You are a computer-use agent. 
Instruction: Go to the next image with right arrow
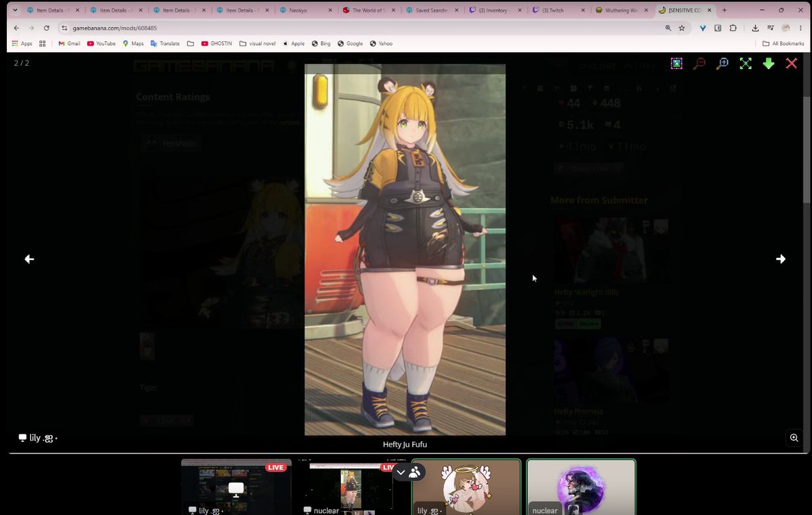780,259
